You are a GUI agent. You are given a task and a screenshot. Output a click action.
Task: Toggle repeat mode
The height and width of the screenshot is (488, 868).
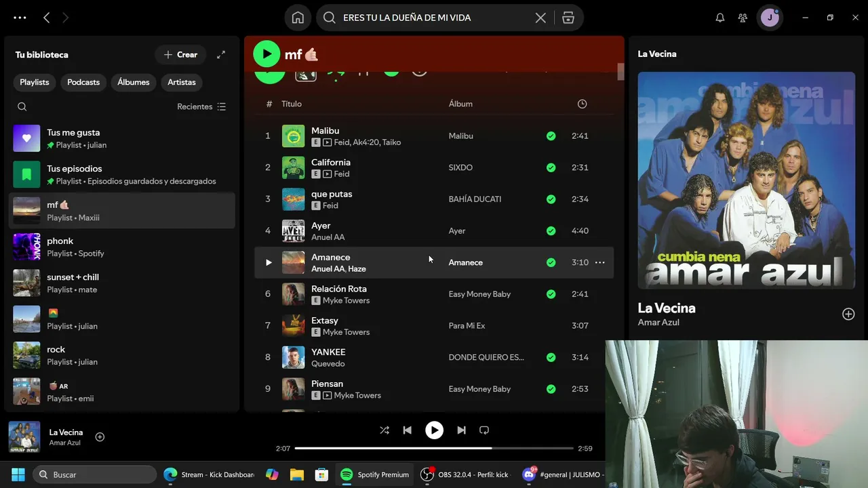click(x=484, y=430)
